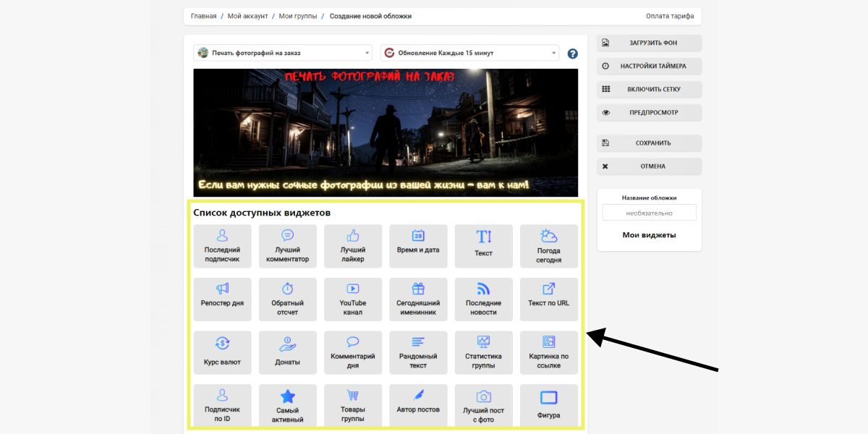Select the YouTube канал widget
The width and height of the screenshot is (868, 434).
(x=352, y=299)
